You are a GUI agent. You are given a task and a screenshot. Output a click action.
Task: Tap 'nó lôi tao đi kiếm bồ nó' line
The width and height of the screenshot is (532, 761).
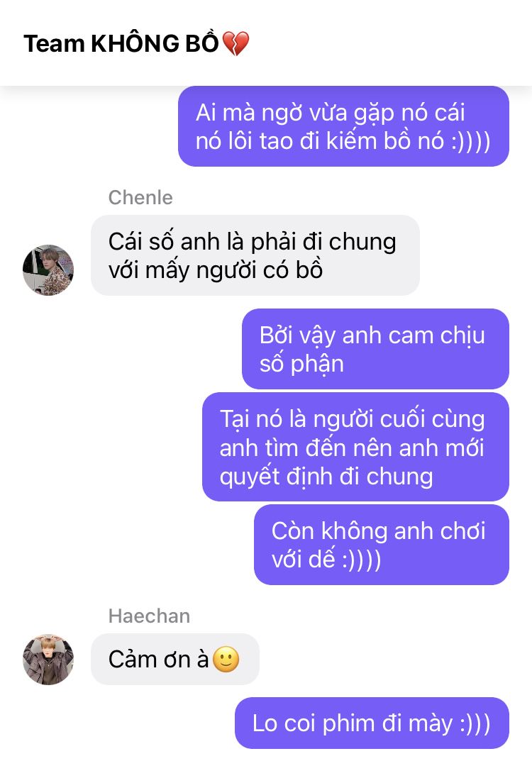click(343, 140)
